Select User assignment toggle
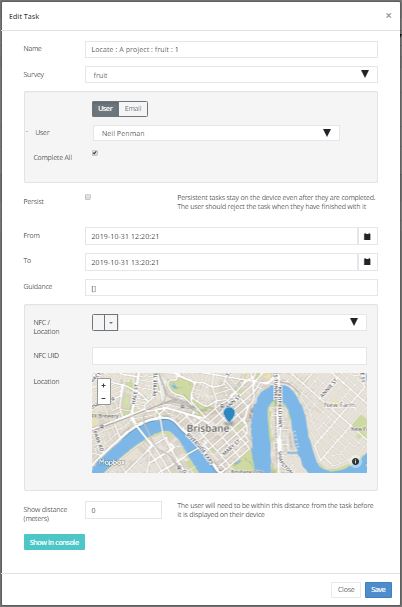 tap(105, 109)
